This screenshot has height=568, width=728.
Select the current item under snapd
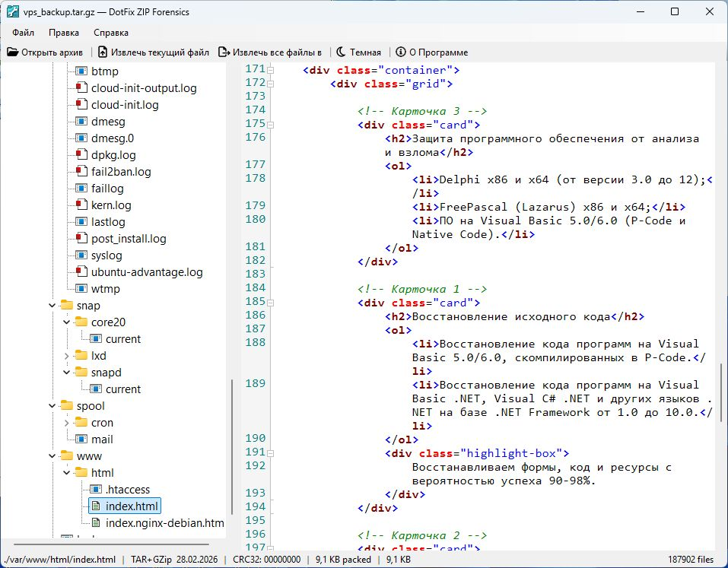pyautogui.click(x=123, y=389)
